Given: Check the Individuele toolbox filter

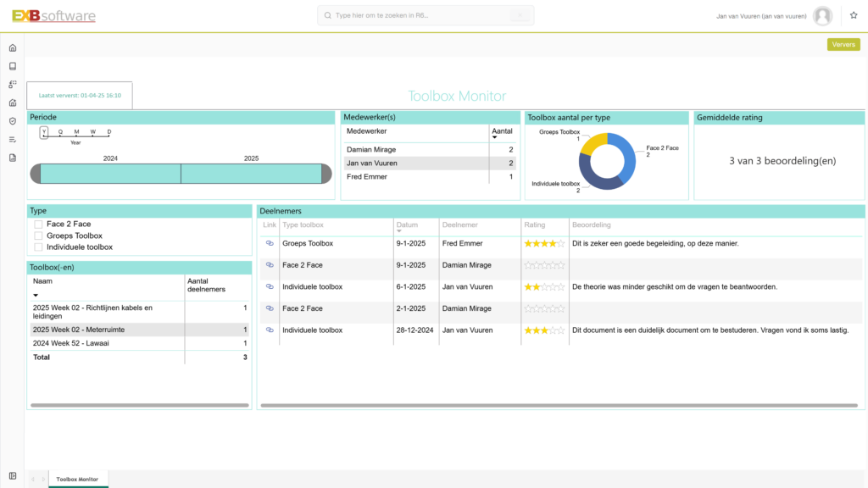Looking at the screenshot, I should 36,247.
